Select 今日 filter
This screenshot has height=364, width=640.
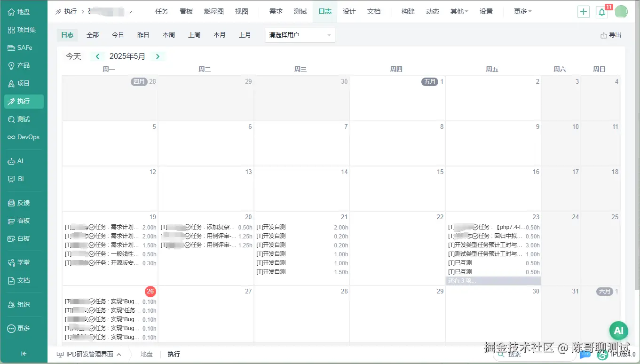coord(118,35)
